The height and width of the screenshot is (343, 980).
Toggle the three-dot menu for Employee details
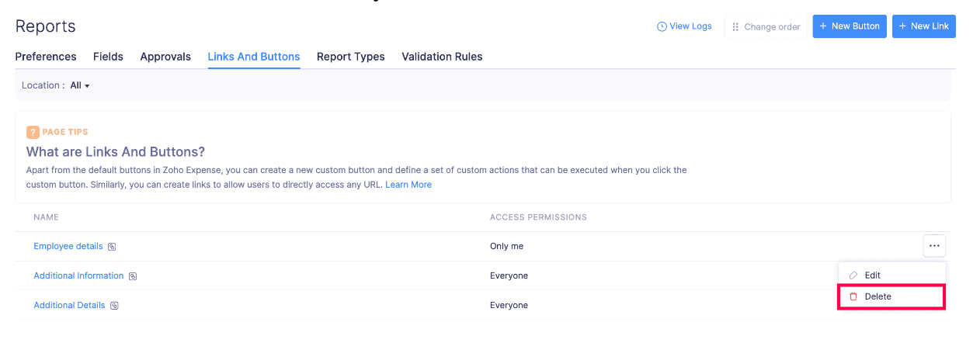point(934,246)
